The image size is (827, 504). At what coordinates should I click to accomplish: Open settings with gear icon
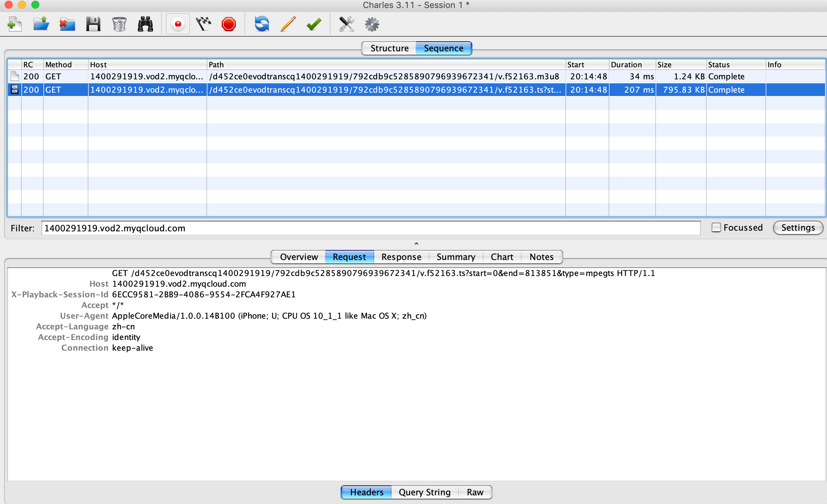372,24
